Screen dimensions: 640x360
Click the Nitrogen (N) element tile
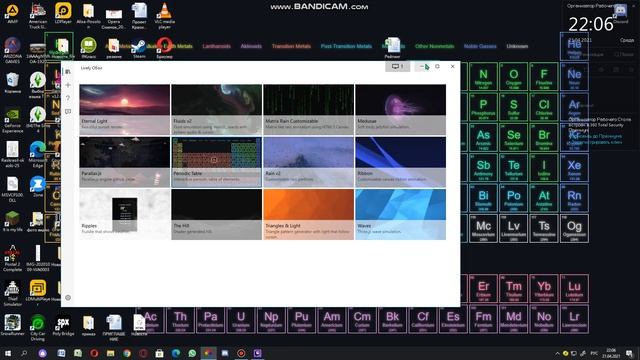coord(483,76)
